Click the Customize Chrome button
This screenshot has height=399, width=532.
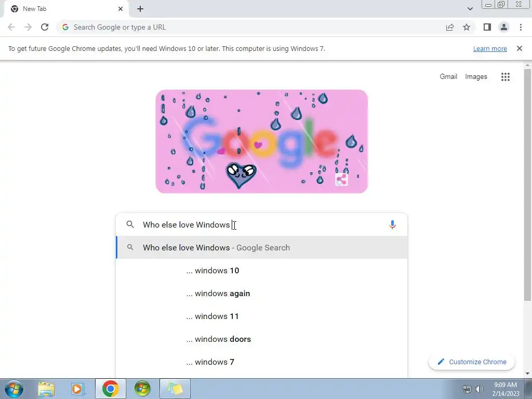click(472, 362)
